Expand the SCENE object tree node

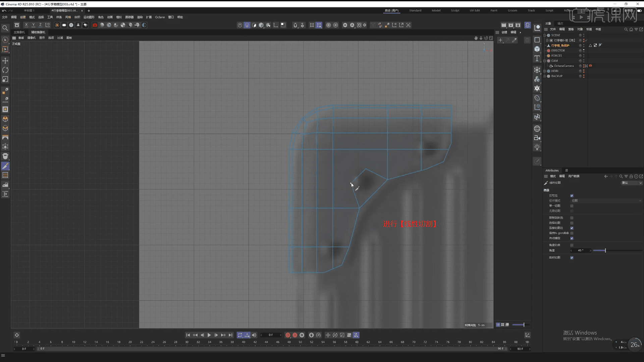coord(545,35)
